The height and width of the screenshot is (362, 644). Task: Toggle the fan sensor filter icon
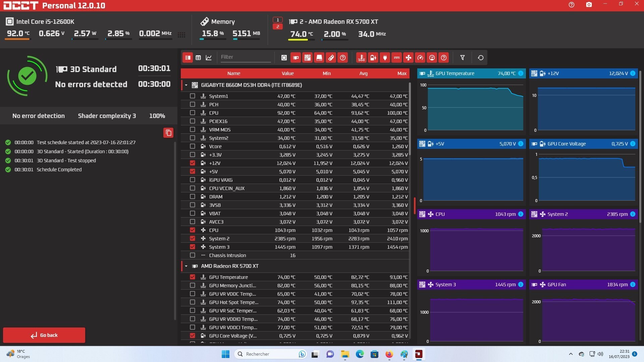coord(408,58)
